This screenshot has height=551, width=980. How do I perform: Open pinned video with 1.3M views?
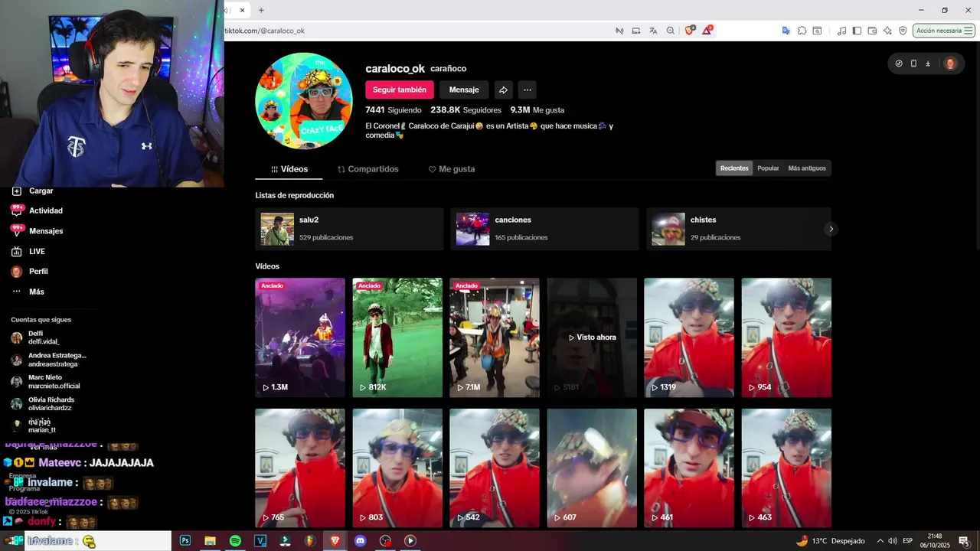[300, 337]
